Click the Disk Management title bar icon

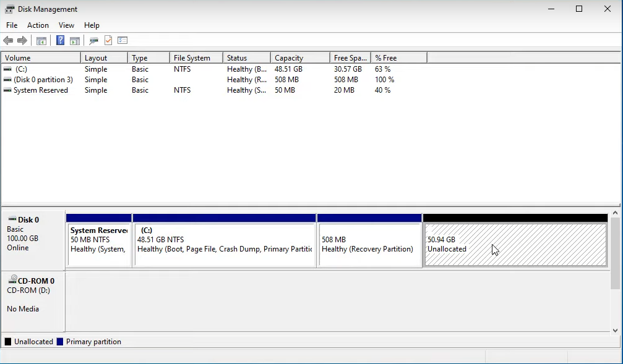coord(9,9)
